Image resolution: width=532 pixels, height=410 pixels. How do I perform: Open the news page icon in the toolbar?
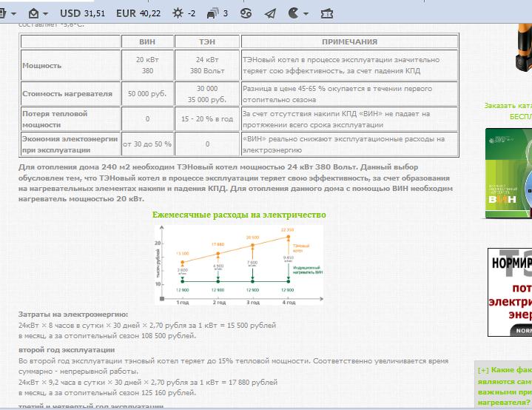point(2,13)
